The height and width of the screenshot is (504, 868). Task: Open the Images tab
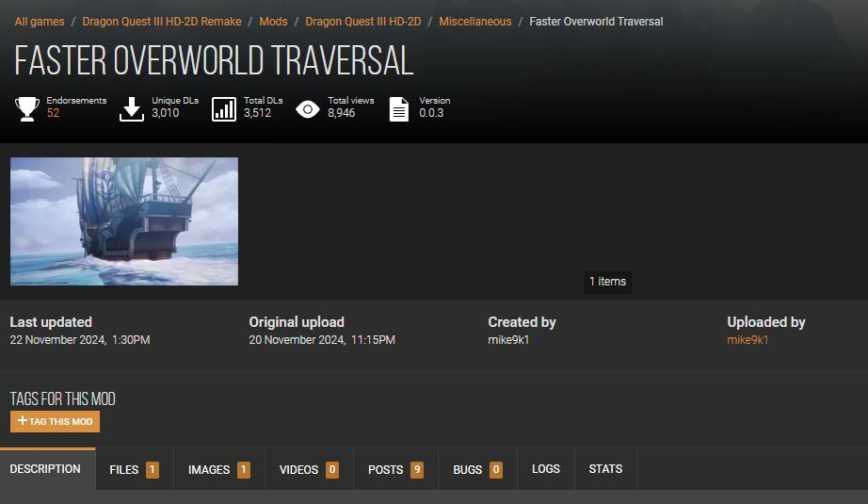(x=218, y=469)
